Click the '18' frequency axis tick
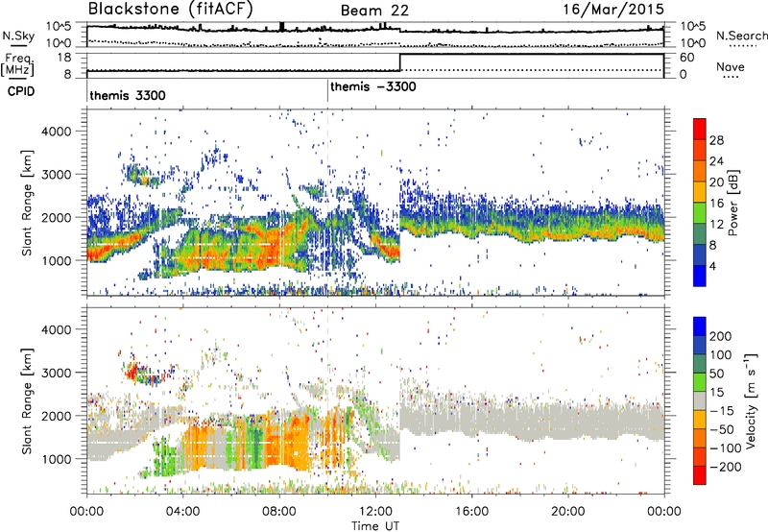The image size is (768, 532). 64,58
